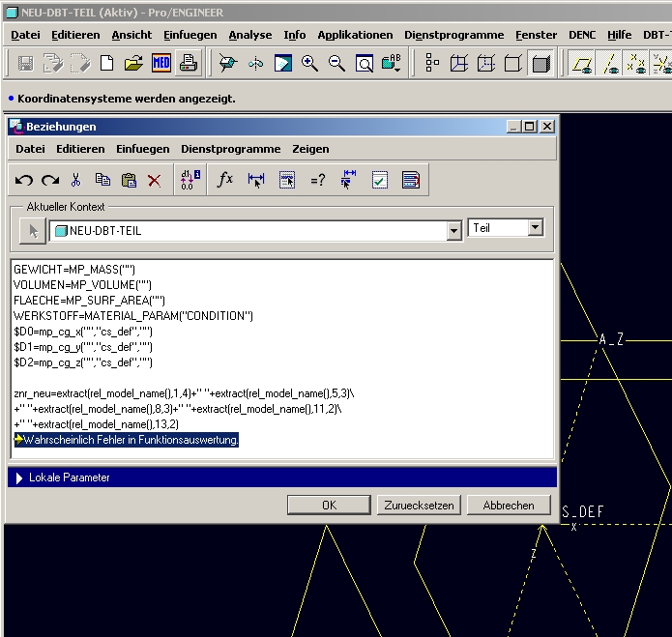Open the Fenster menu
The width and height of the screenshot is (672, 637).
pyautogui.click(x=536, y=35)
